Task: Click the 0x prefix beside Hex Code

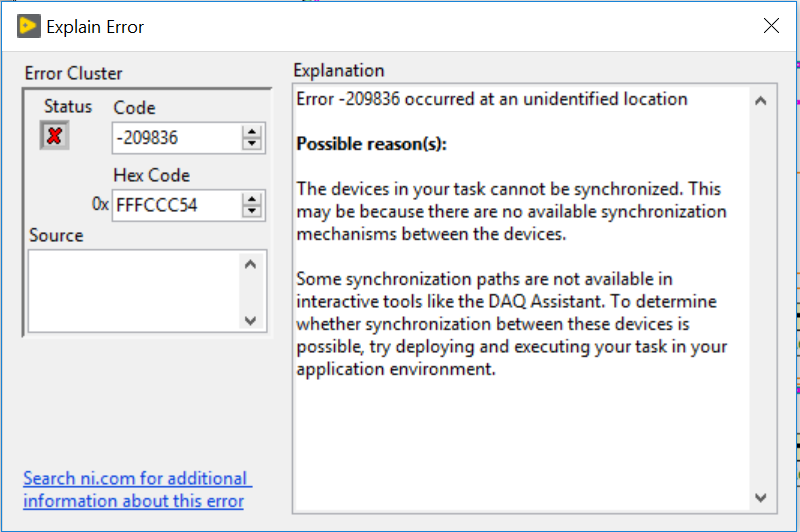Action: [x=100, y=204]
